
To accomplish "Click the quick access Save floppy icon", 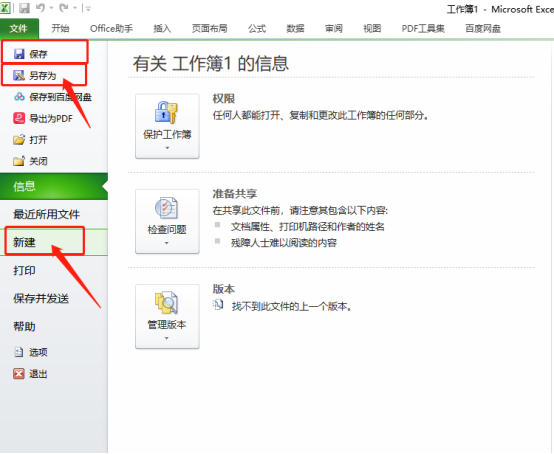I will tap(24, 8).
